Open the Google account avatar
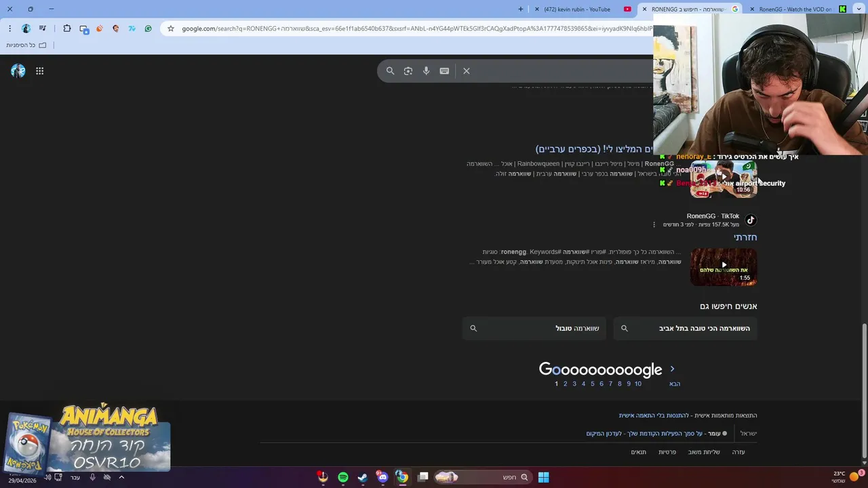 tap(18, 70)
